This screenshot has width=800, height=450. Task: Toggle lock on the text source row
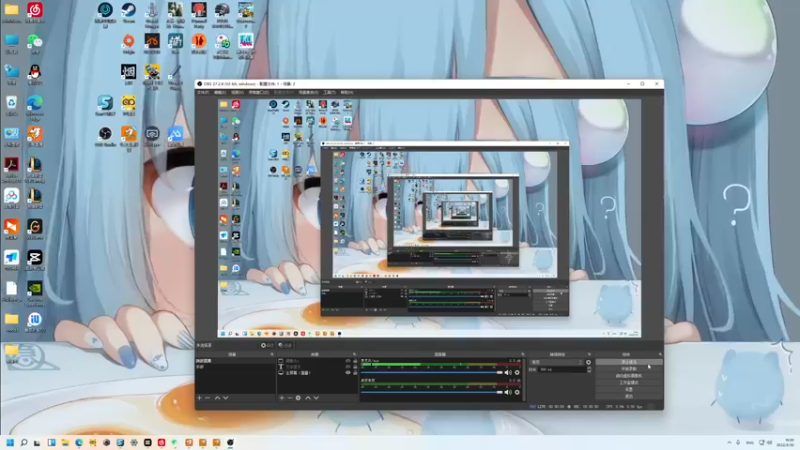(x=355, y=367)
